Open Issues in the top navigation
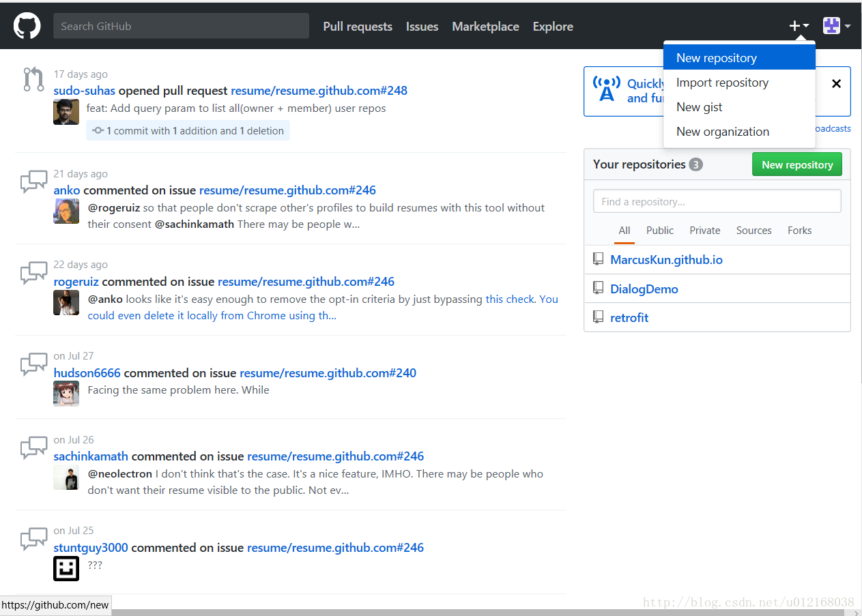The width and height of the screenshot is (862, 616). (x=422, y=27)
